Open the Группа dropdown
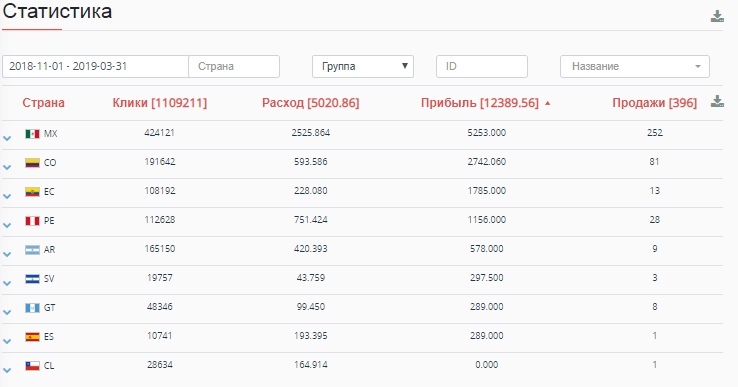This screenshot has height=387, width=738. point(363,66)
